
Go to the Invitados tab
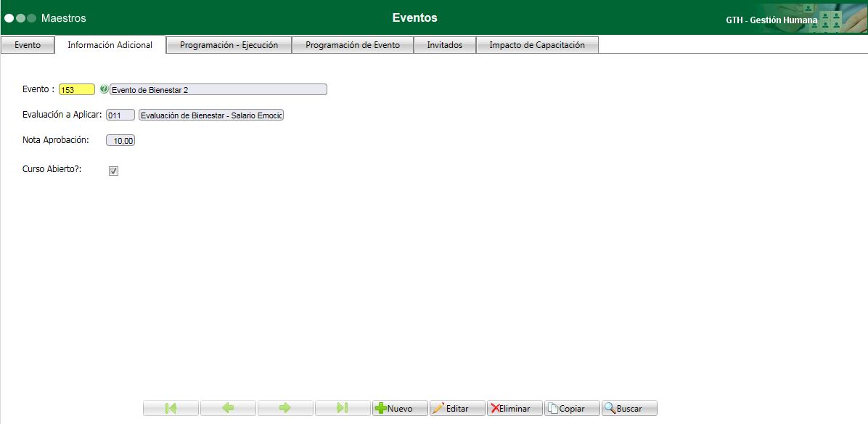444,46
